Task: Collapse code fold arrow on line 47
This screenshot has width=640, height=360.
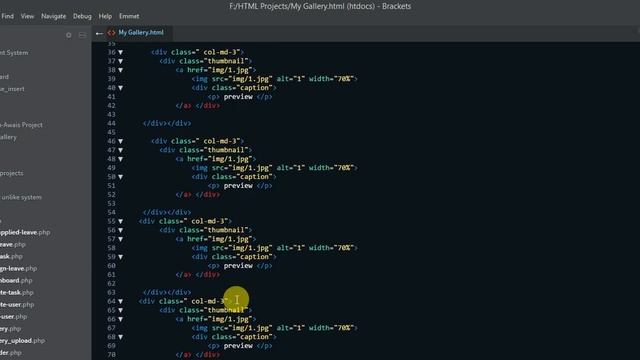Action: pos(120,150)
